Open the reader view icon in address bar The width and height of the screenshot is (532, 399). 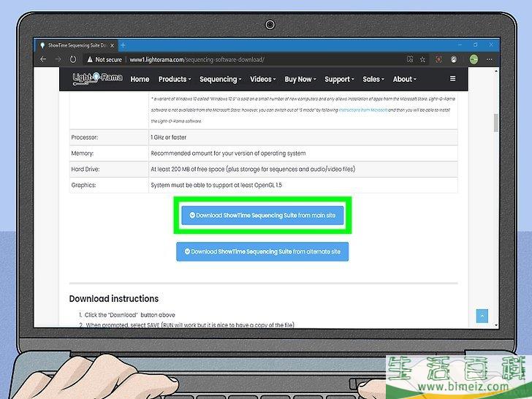(410, 59)
